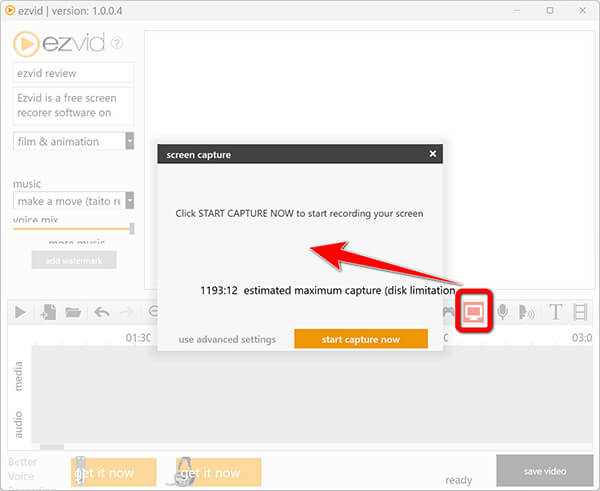Click the title field 'ezvid review'

click(73, 73)
